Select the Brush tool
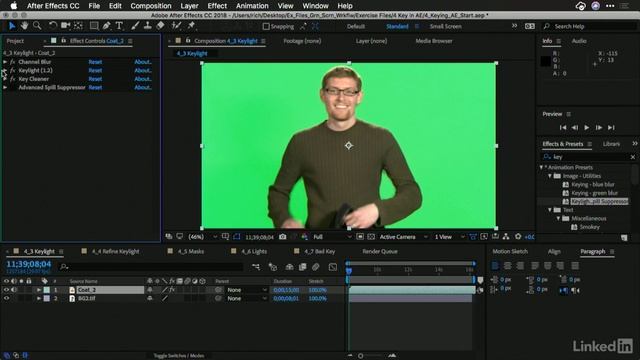This screenshot has width=640, height=360. point(135,26)
